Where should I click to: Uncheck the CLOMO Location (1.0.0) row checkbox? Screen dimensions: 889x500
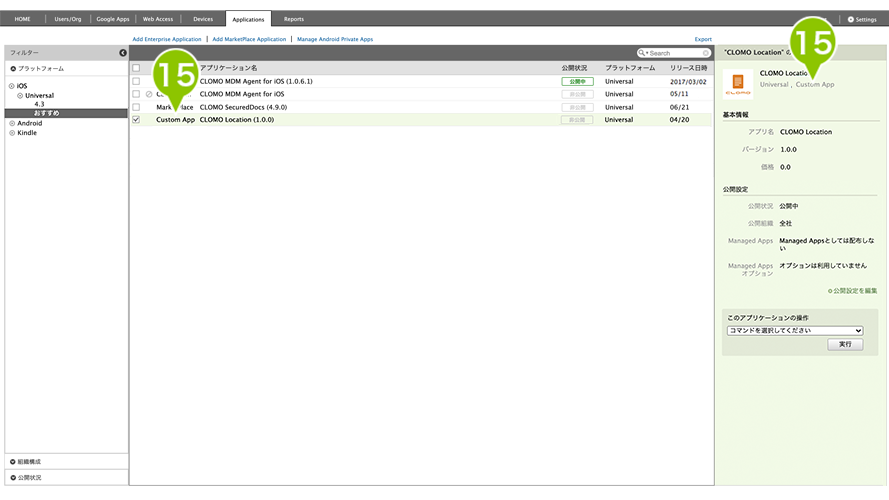(136, 120)
